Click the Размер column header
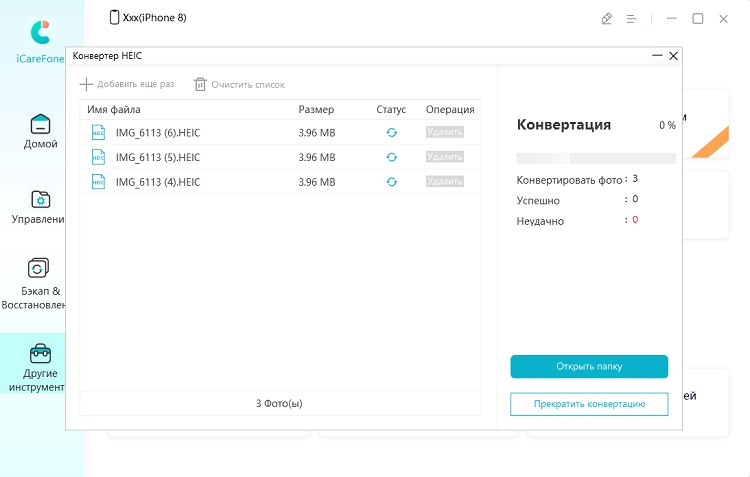This screenshot has width=750, height=477. [316, 110]
